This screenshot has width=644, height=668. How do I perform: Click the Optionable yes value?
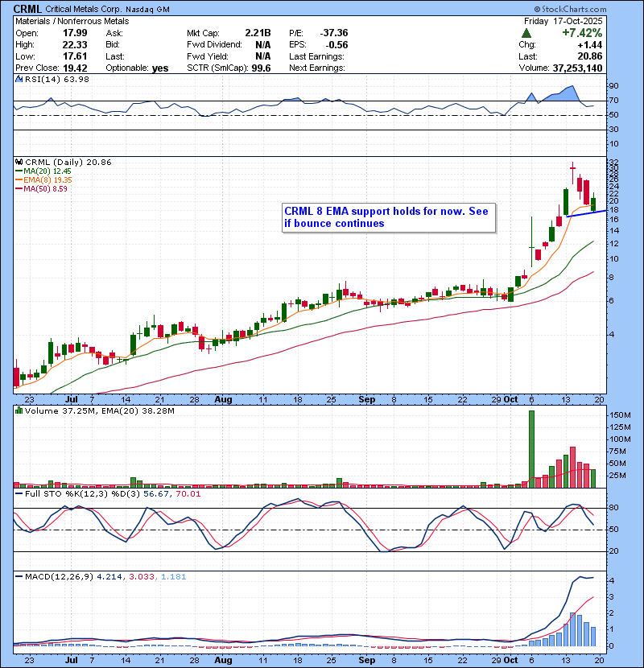pyautogui.click(x=160, y=68)
